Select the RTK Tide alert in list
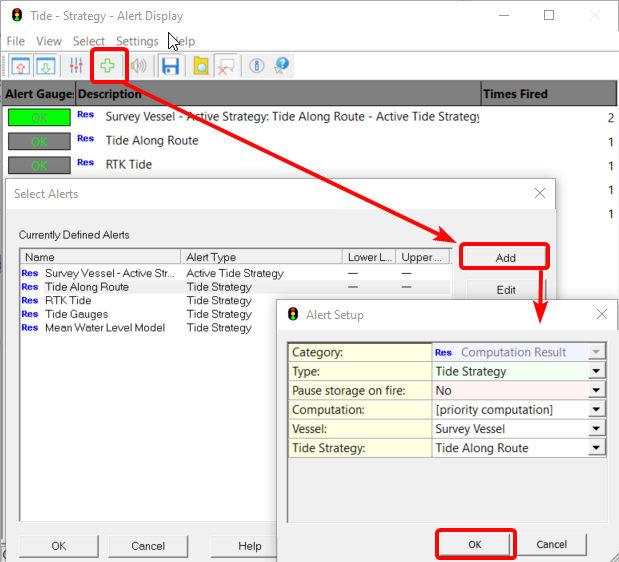The height and width of the screenshot is (562, 619). (x=68, y=300)
